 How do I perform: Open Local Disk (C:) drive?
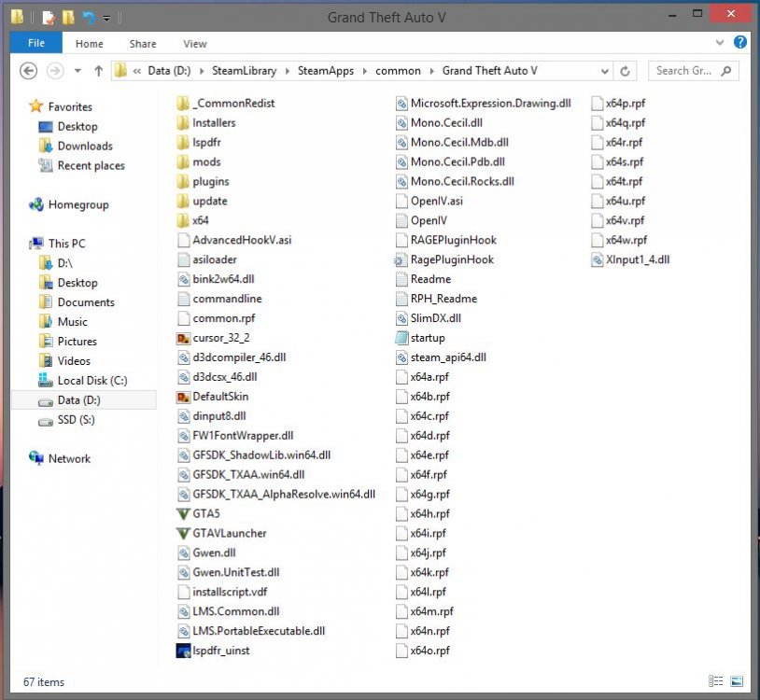tap(92, 381)
